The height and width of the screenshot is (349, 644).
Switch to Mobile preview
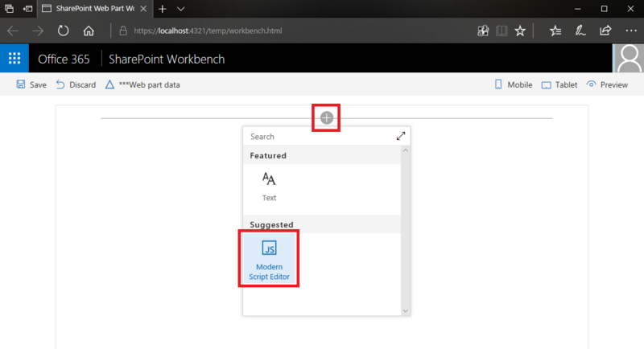[x=514, y=84]
